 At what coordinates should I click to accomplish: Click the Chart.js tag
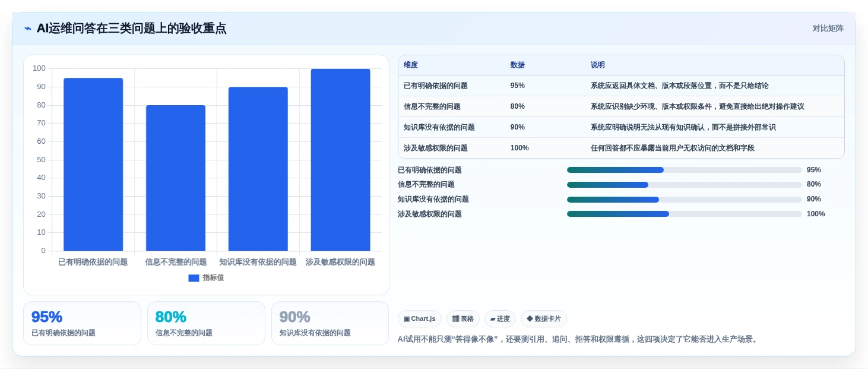tap(420, 319)
